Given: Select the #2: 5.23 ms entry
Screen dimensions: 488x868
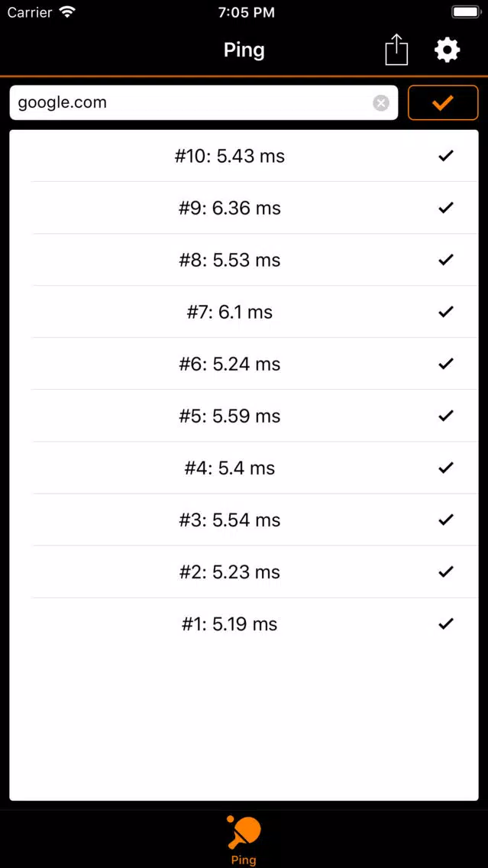Looking at the screenshot, I should (x=244, y=572).
